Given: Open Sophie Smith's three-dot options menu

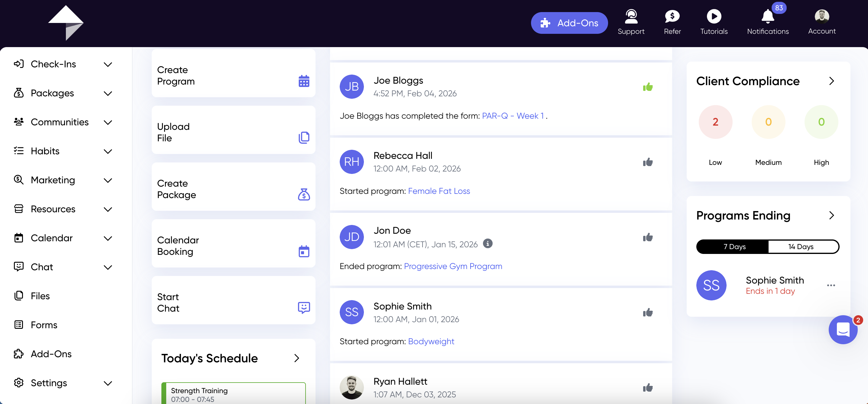Looking at the screenshot, I should click(x=831, y=285).
